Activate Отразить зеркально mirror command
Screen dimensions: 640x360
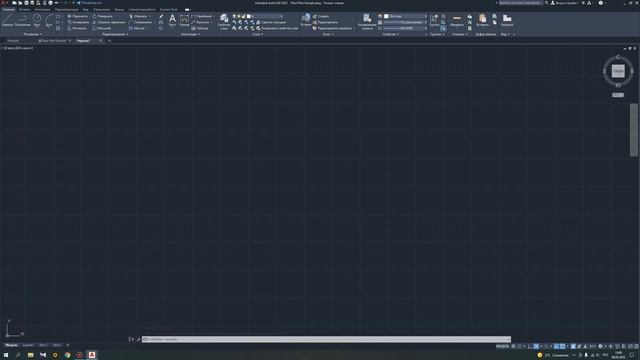pyautogui.click(x=109, y=22)
